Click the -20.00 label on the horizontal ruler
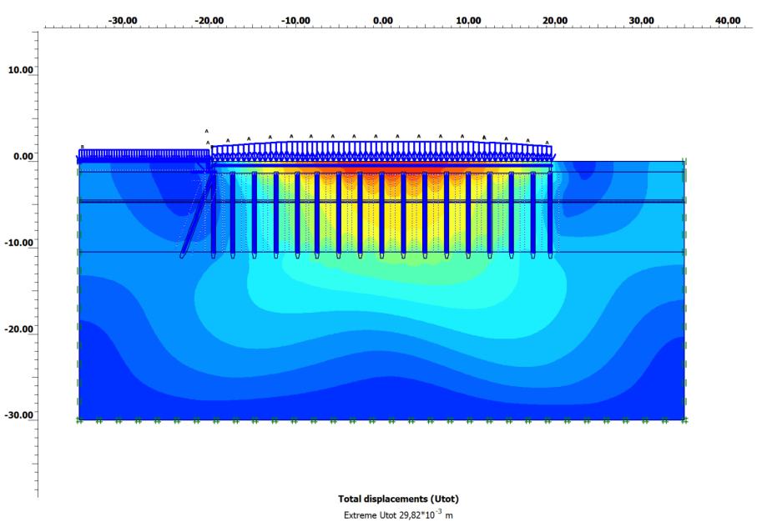767x532 pixels. tap(209, 21)
